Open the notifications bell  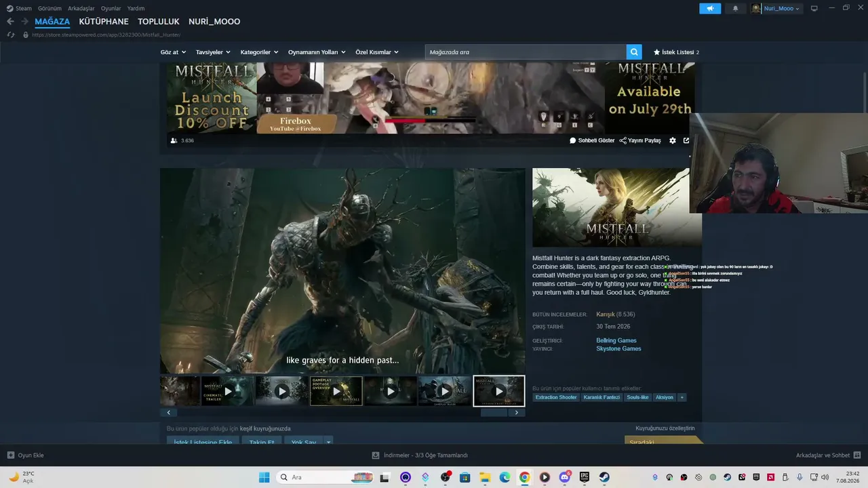pos(736,8)
